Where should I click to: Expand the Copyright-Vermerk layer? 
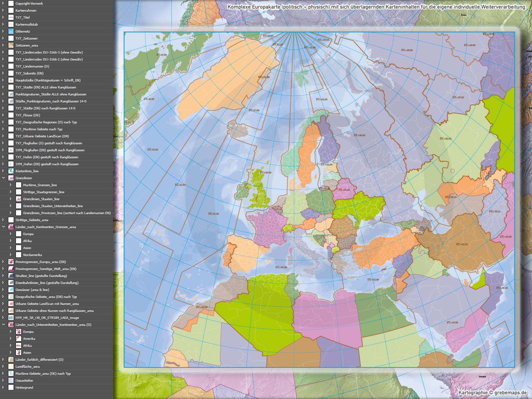pyautogui.click(x=3, y=3)
